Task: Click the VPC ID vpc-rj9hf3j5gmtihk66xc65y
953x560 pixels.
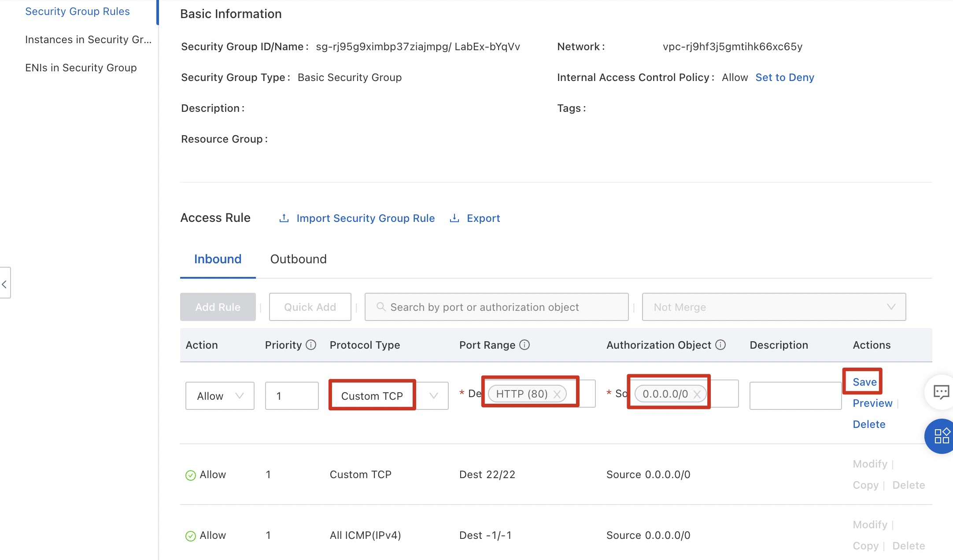Action: tap(732, 47)
